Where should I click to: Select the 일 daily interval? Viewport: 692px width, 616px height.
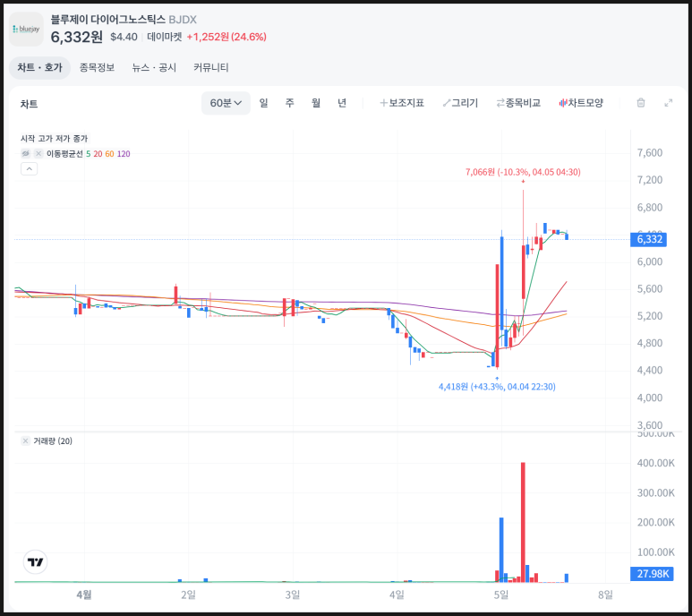click(263, 103)
